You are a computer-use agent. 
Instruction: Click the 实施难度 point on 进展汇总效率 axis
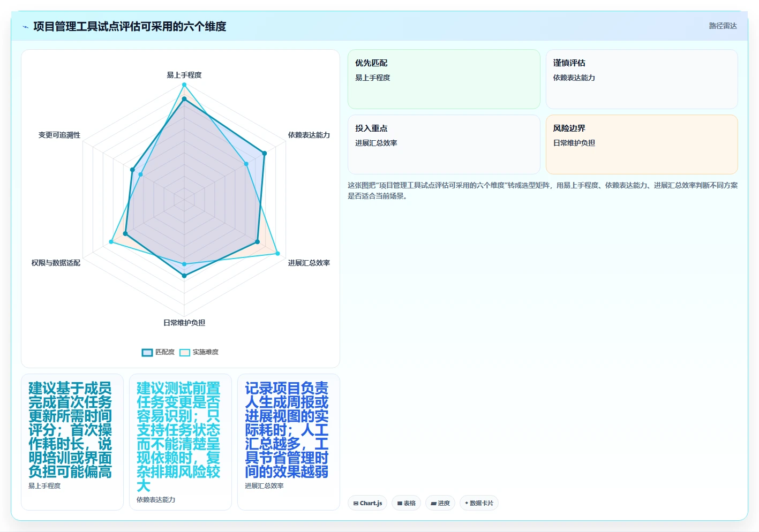click(x=277, y=253)
